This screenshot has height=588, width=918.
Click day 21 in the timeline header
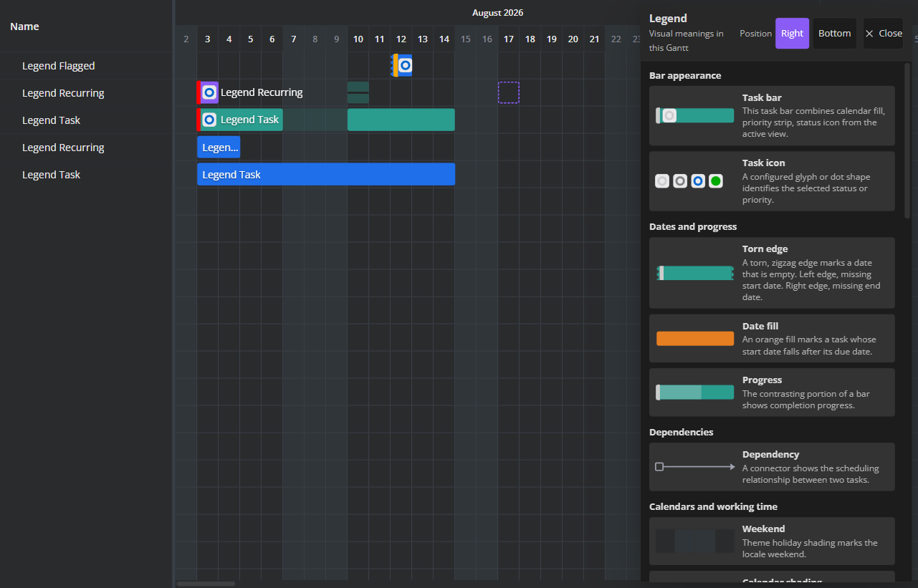click(594, 39)
